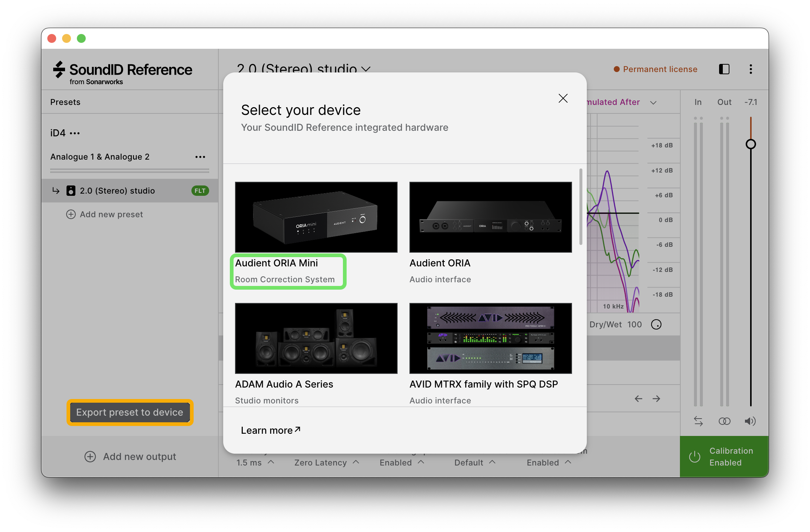Toggle the mono overlapping circles icon
This screenshot has height=532, width=810.
[724, 421]
